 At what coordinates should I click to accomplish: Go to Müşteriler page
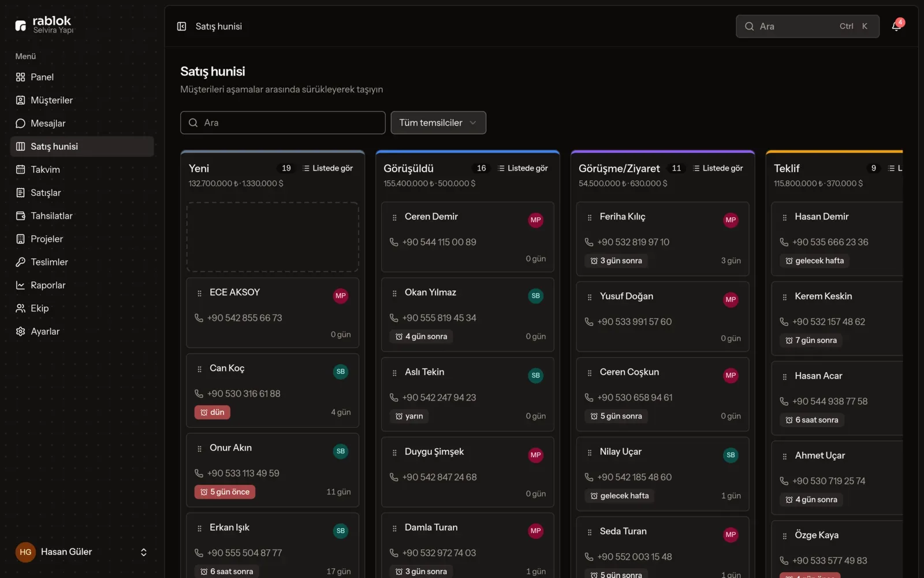click(82, 100)
